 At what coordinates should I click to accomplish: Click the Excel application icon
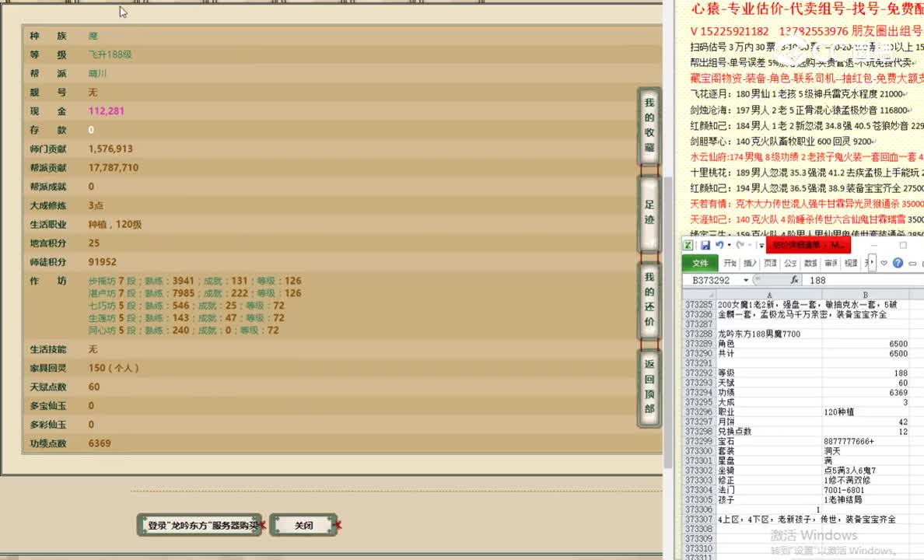tap(689, 245)
